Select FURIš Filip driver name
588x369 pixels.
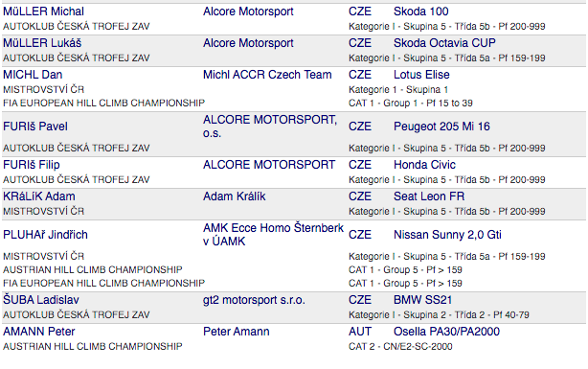coord(32,165)
